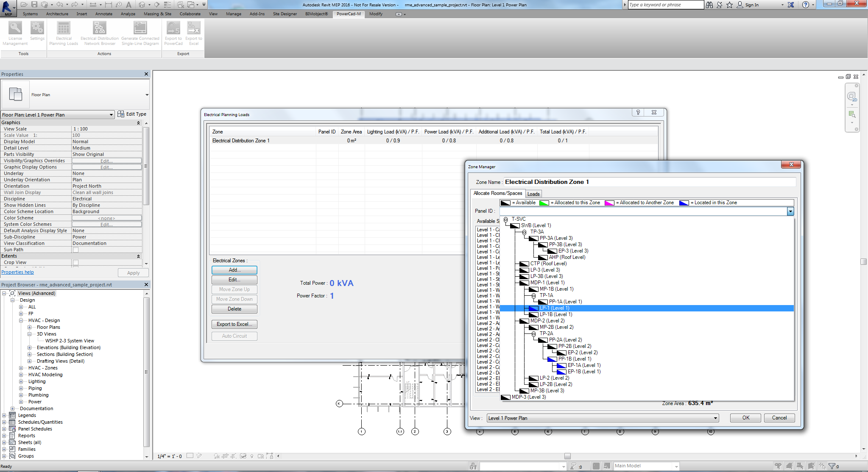Click the Export to Excel... button
The height and width of the screenshot is (472, 868).
click(x=234, y=324)
